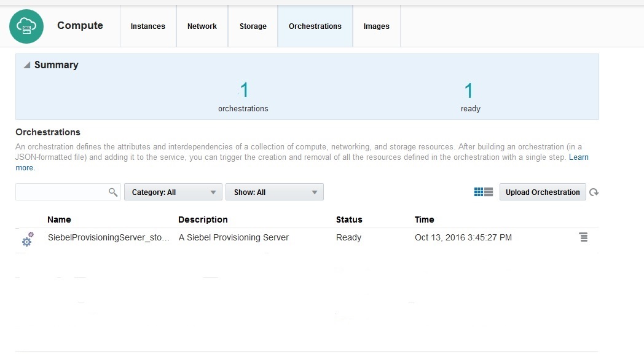Viewport: 644px width, 356px height.
Task: Click inside the search input field
Action: click(61, 192)
